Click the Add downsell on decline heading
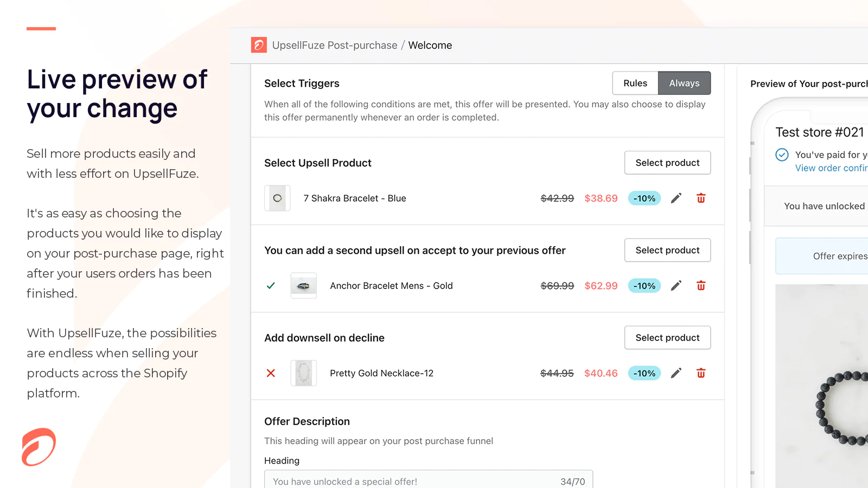Image resolution: width=868 pixels, height=488 pixels. pyautogui.click(x=324, y=338)
